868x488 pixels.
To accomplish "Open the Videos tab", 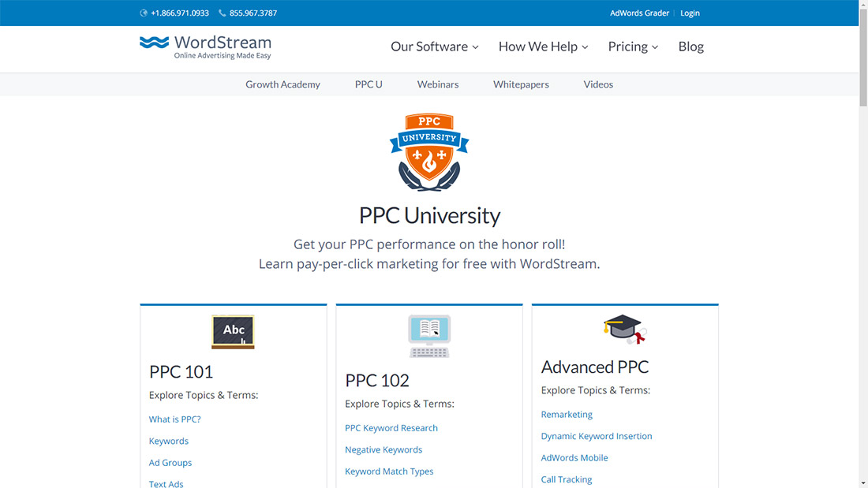I will pos(598,84).
